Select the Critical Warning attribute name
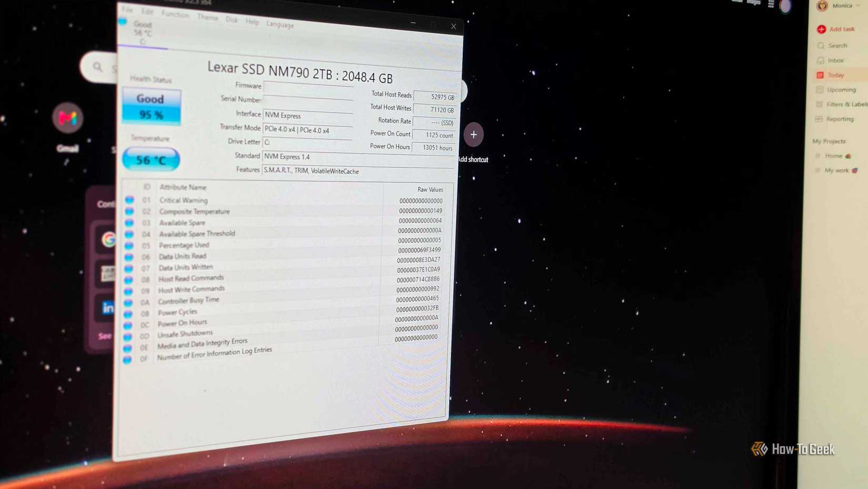The width and height of the screenshot is (868, 489). coord(184,200)
